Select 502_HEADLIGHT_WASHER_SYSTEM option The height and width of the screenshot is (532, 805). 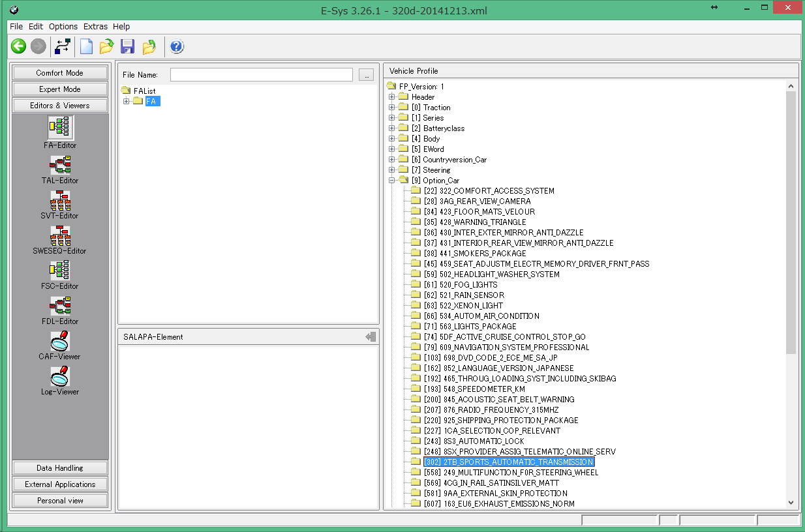(x=491, y=274)
